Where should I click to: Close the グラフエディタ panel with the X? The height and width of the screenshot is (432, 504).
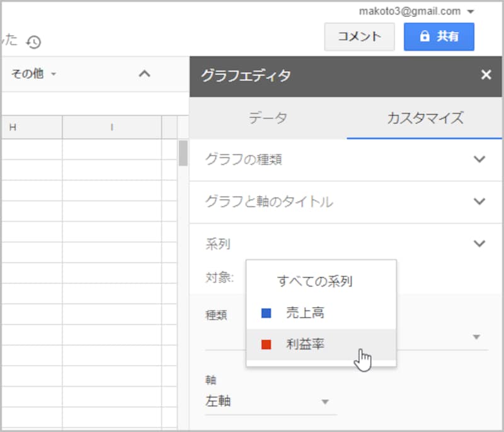tap(486, 75)
